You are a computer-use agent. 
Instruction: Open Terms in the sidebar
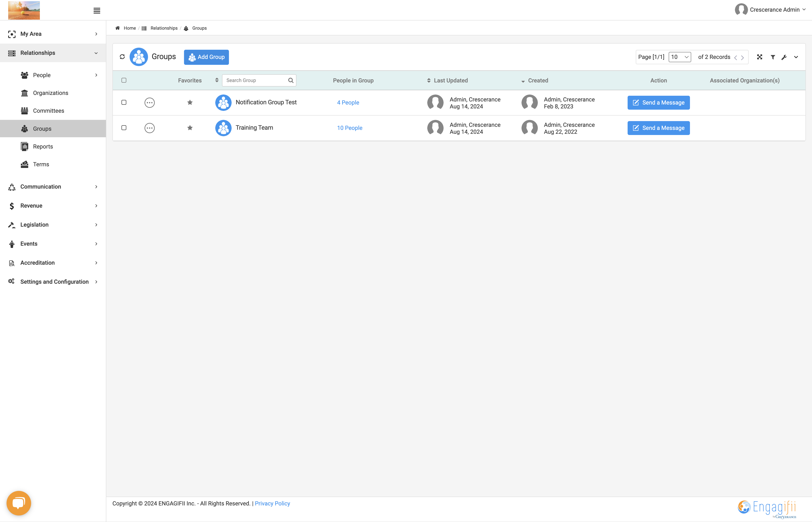[41, 164]
